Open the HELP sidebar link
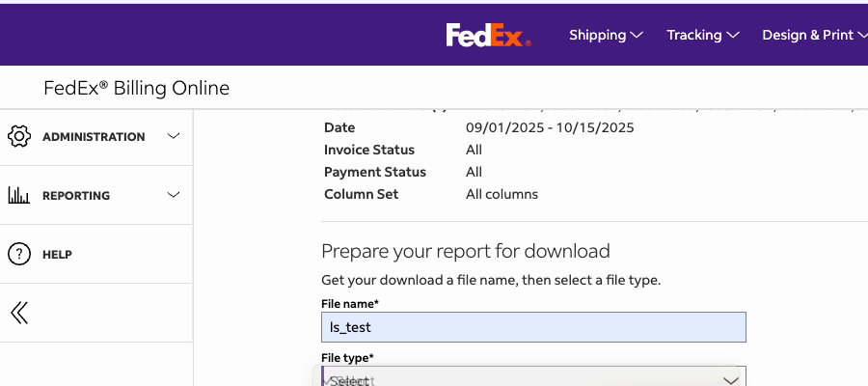This screenshot has width=868, height=386. click(x=58, y=255)
